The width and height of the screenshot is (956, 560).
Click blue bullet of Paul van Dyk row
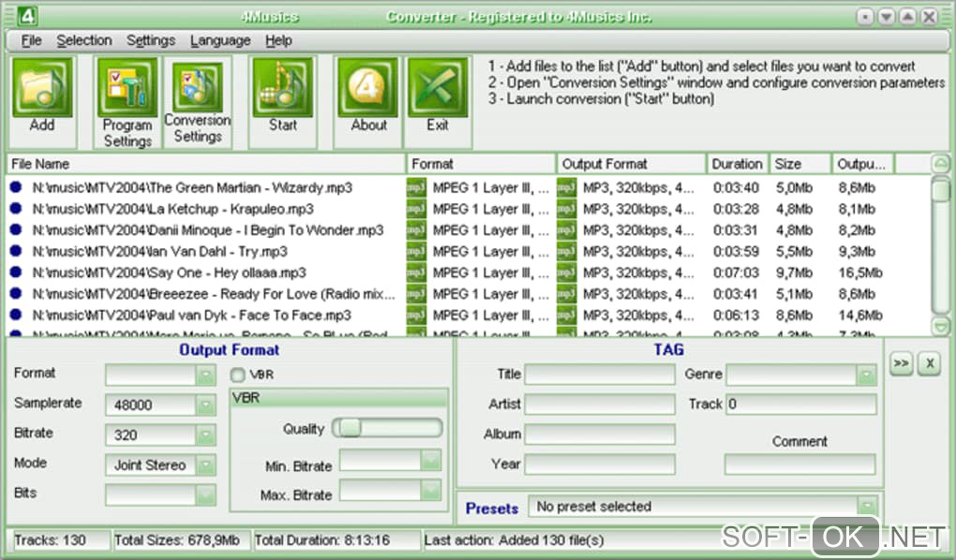pos(17,315)
